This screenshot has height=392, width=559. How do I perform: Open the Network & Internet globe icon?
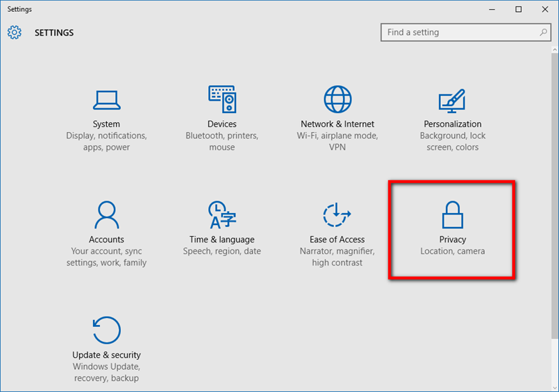coord(337,99)
